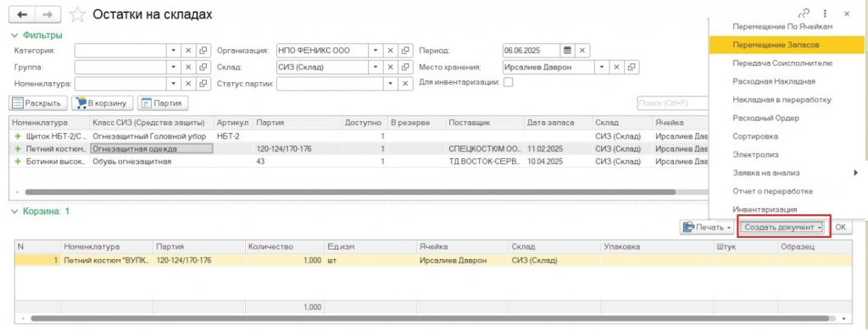Screen dimensions: 868x331
Task: Open the Номенклатура filter dropdown list
Action: pyautogui.click(x=173, y=84)
